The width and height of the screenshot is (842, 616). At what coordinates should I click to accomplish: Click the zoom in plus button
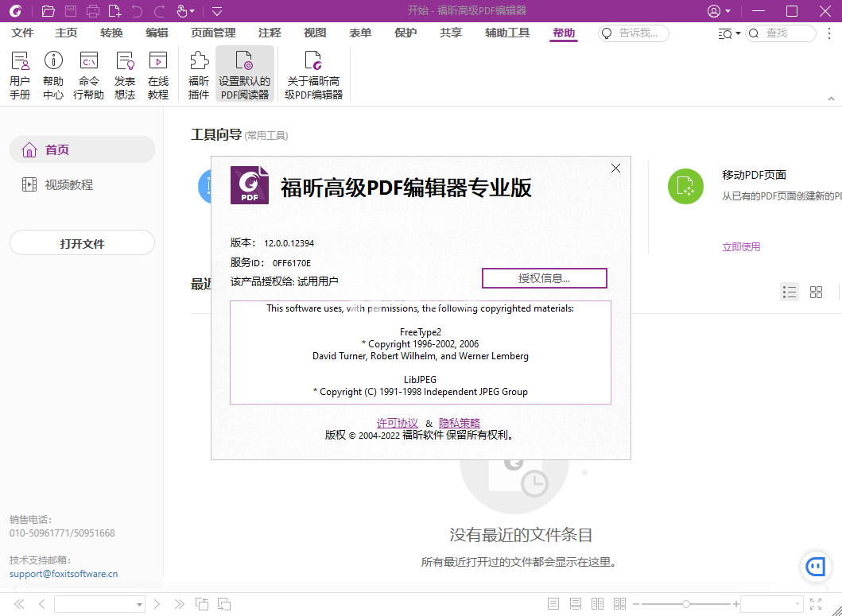[x=735, y=604]
